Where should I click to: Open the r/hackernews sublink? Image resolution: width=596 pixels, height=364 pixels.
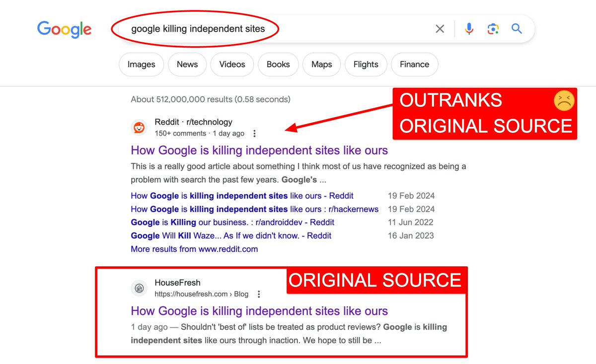pos(255,209)
